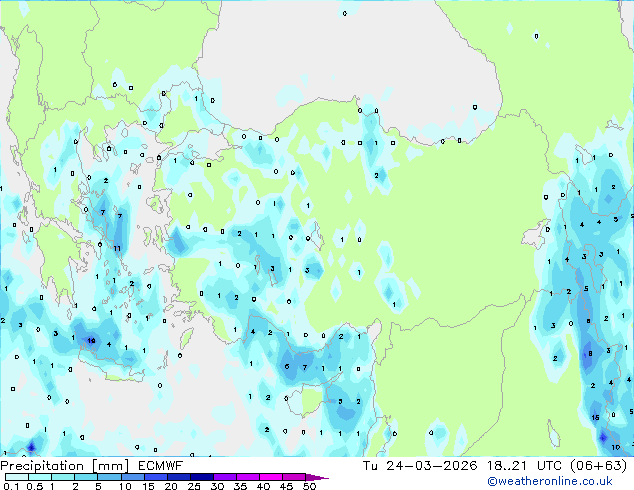
Task: Click the '18..21' time range text
Action: click(507, 466)
